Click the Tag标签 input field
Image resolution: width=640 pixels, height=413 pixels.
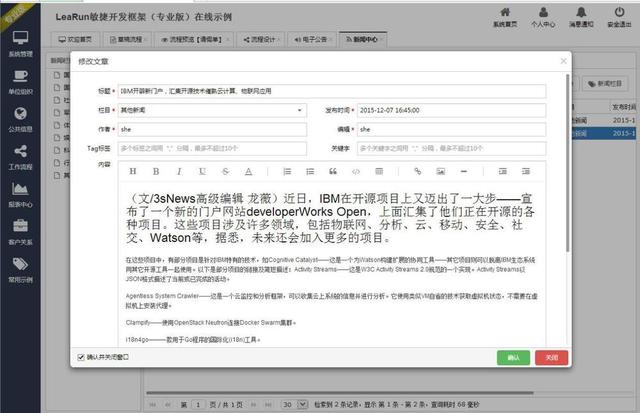(212, 149)
